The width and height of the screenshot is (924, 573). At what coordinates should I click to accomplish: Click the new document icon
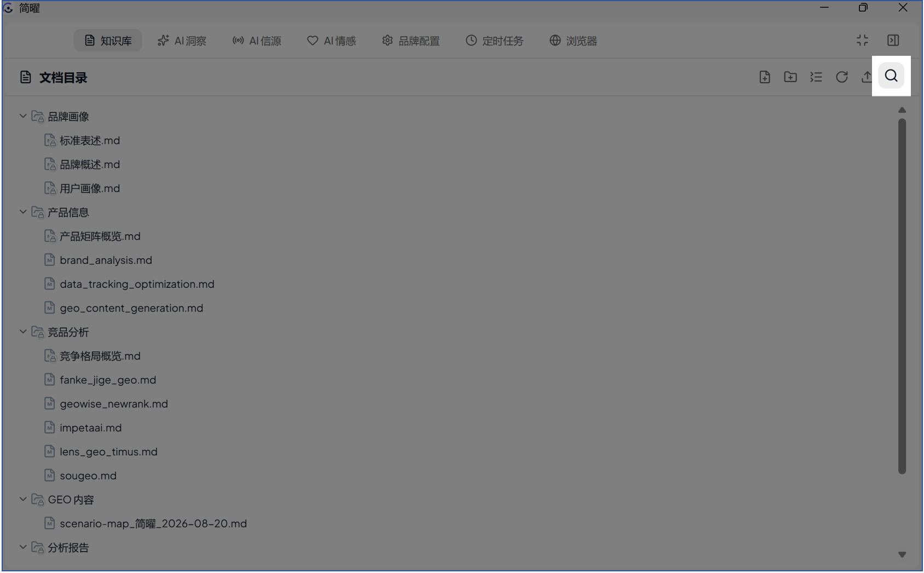(765, 77)
